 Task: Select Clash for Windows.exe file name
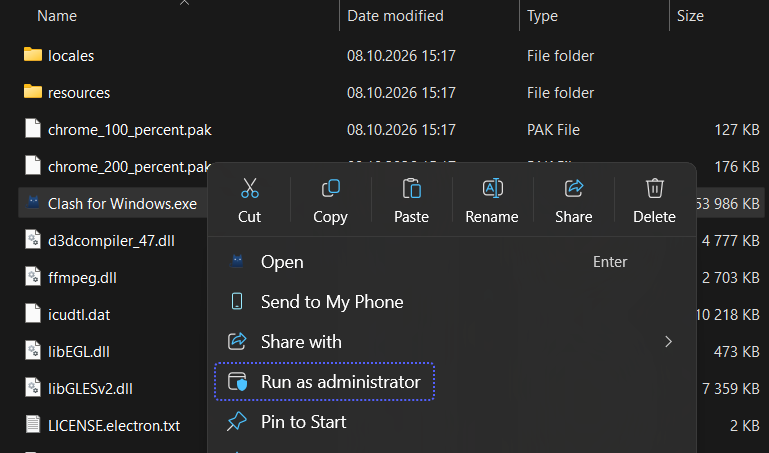[123, 204]
